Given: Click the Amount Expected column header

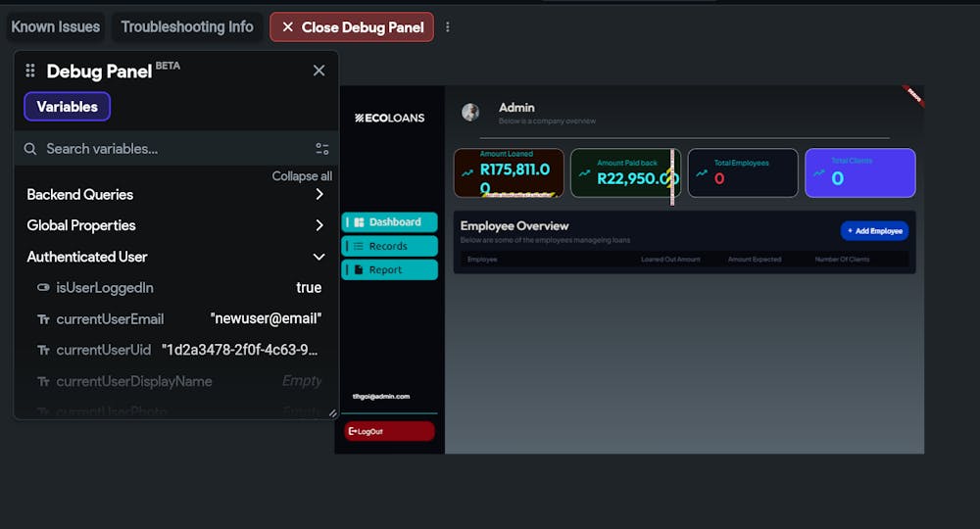Looking at the screenshot, I should pyautogui.click(x=755, y=260).
